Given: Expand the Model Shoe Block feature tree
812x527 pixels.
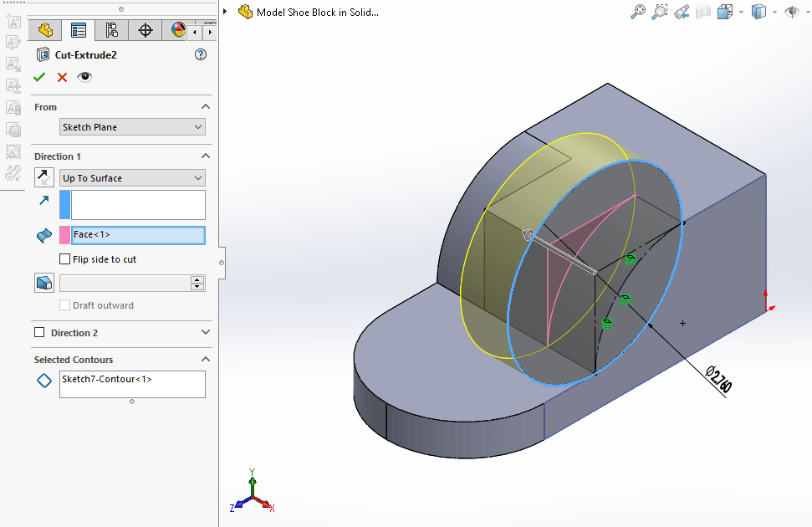Looking at the screenshot, I should [x=226, y=12].
